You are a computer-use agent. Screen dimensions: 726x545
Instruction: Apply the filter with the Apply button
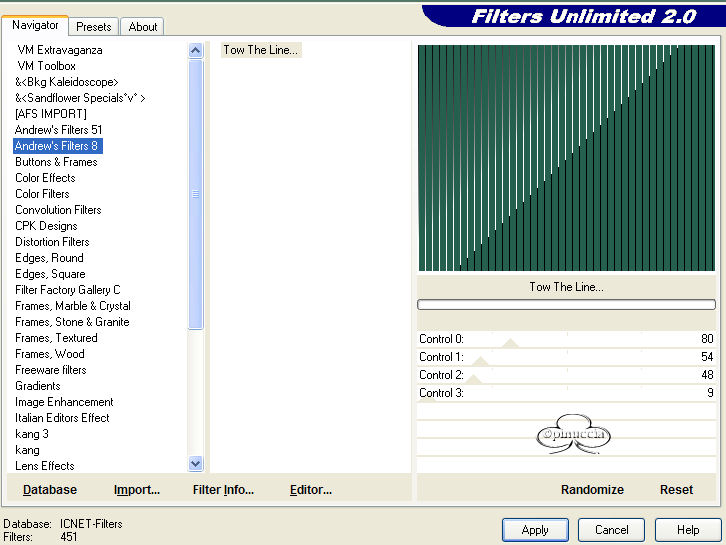(535, 530)
